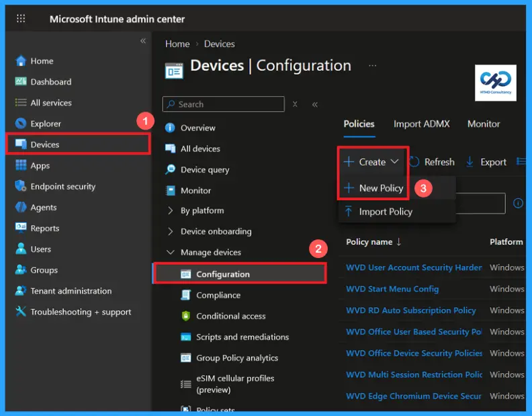
Task: Click the All devices icon in submenu
Action: tap(170, 149)
